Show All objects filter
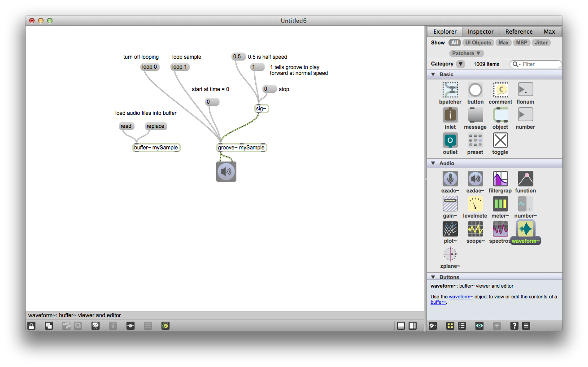The height and width of the screenshot is (367, 588). (455, 43)
